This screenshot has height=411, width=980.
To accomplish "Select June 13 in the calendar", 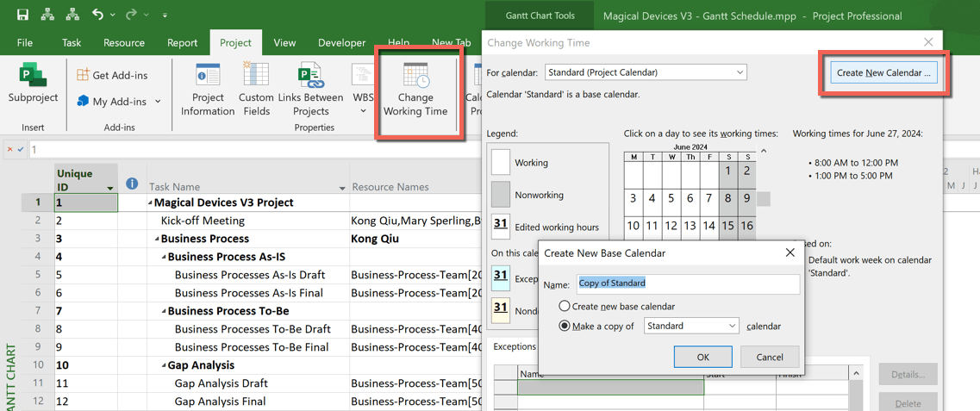I will coord(690,226).
